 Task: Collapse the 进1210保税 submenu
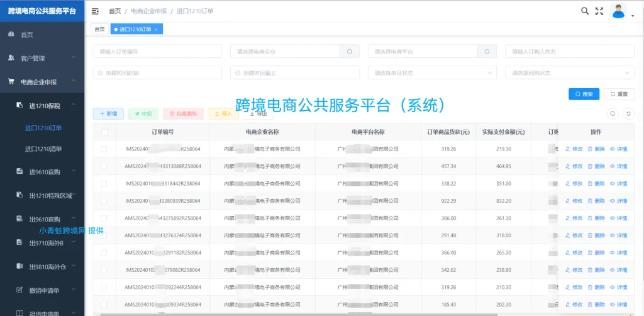click(42, 106)
